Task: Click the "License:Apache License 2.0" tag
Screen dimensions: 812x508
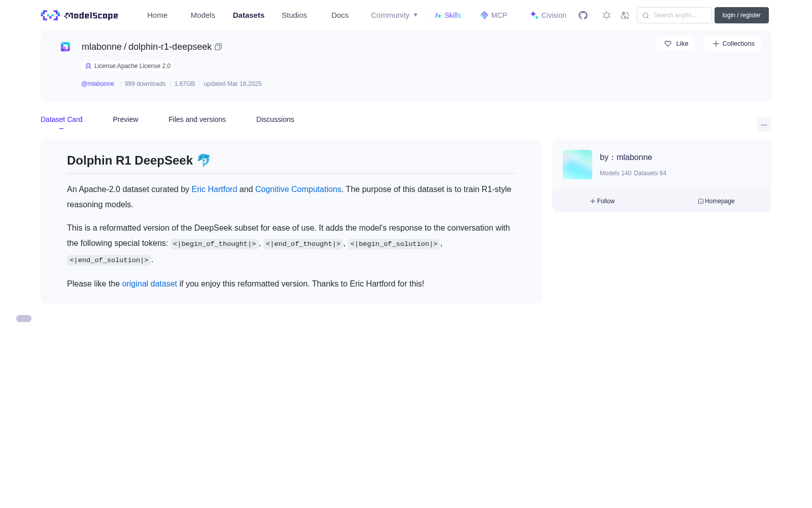Action: tap(127, 66)
